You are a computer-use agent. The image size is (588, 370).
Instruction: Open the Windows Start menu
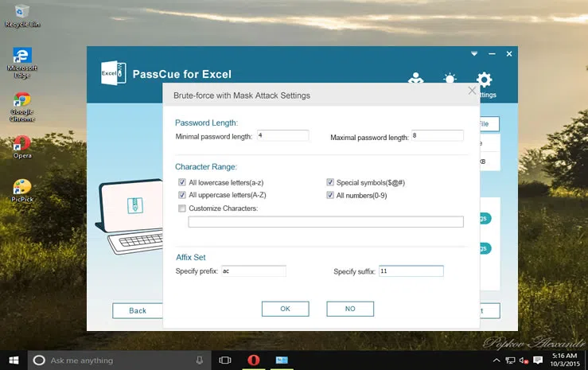coord(14,360)
